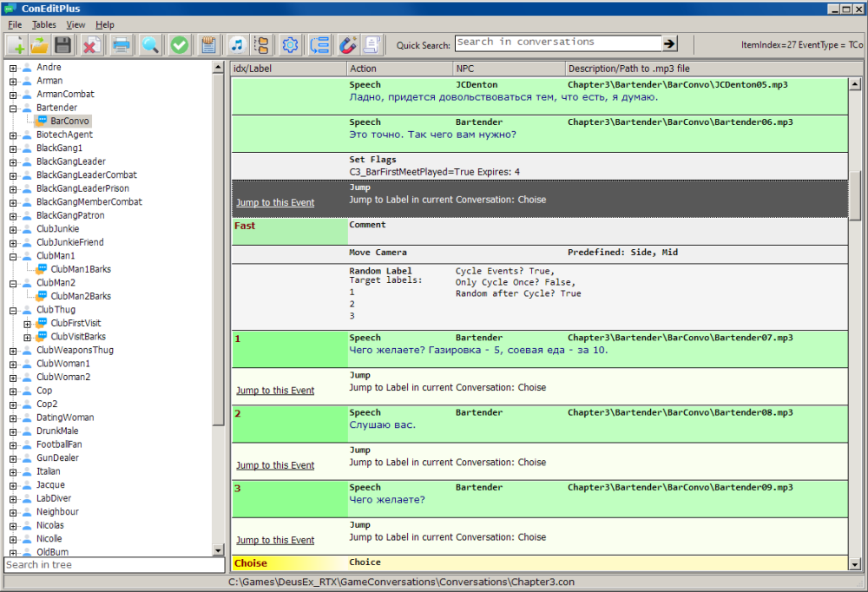The height and width of the screenshot is (592, 868).
Task: Click the magnet toolbar icon
Action: click(x=347, y=44)
